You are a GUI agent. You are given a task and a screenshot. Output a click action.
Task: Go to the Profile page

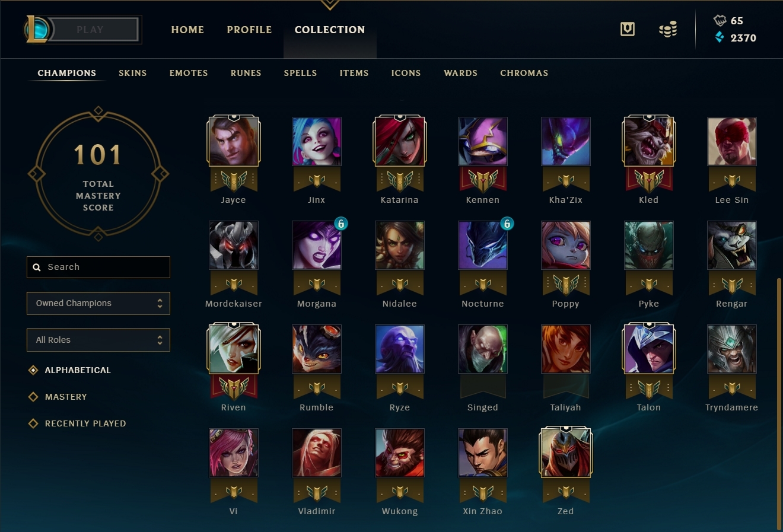(x=249, y=30)
